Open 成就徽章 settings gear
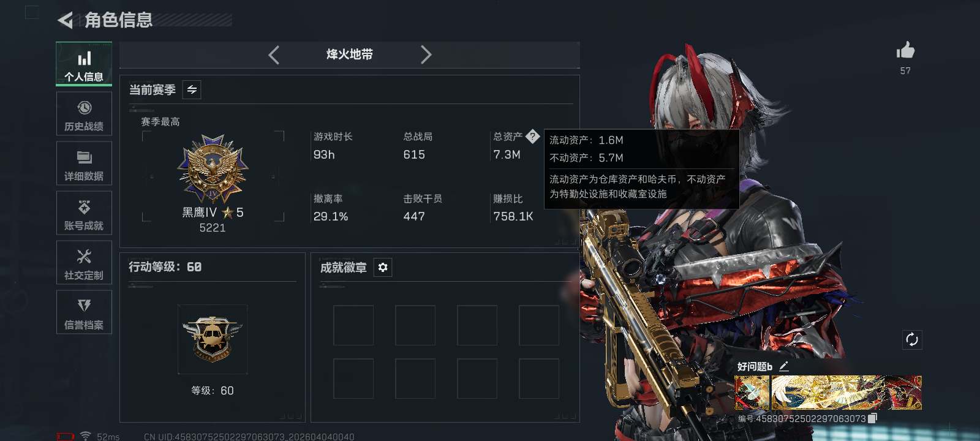Viewport: 980px width, 441px height. [383, 267]
